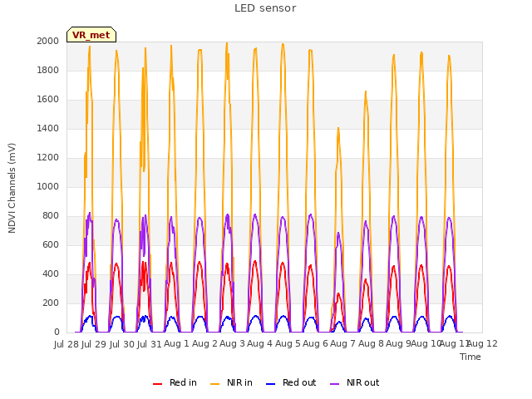Click the 200 y-axis tick label

pos(51,303)
